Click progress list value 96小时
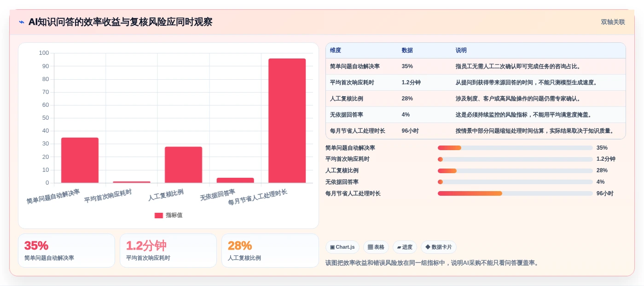Image resolution: width=644 pixels, height=286 pixels. click(x=605, y=193)
